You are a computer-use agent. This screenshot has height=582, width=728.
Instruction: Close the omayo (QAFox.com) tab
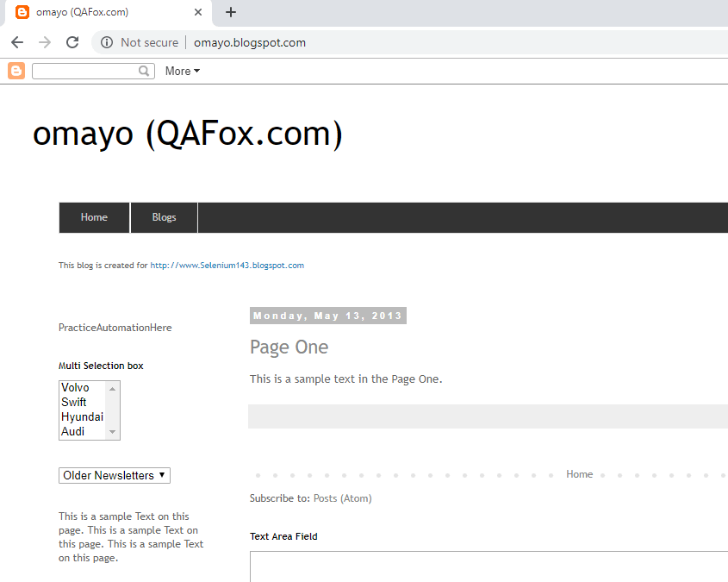click(x=198, y=12)
